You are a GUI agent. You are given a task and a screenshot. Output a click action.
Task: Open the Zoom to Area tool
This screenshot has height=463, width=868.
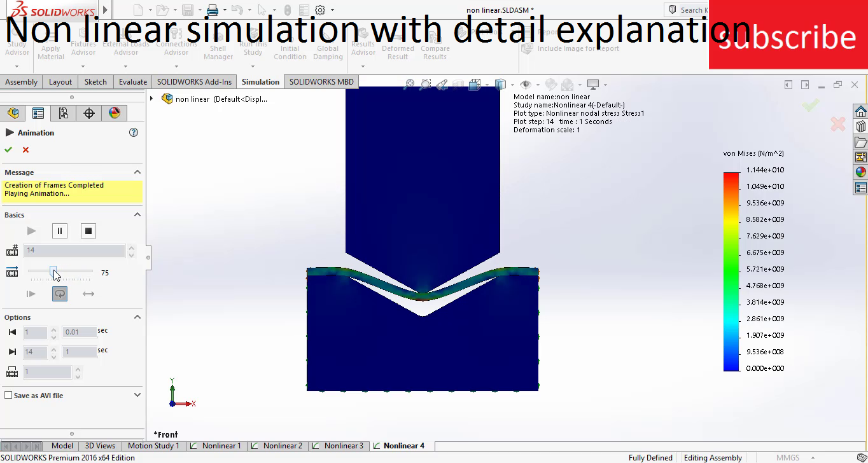point(426,83)
